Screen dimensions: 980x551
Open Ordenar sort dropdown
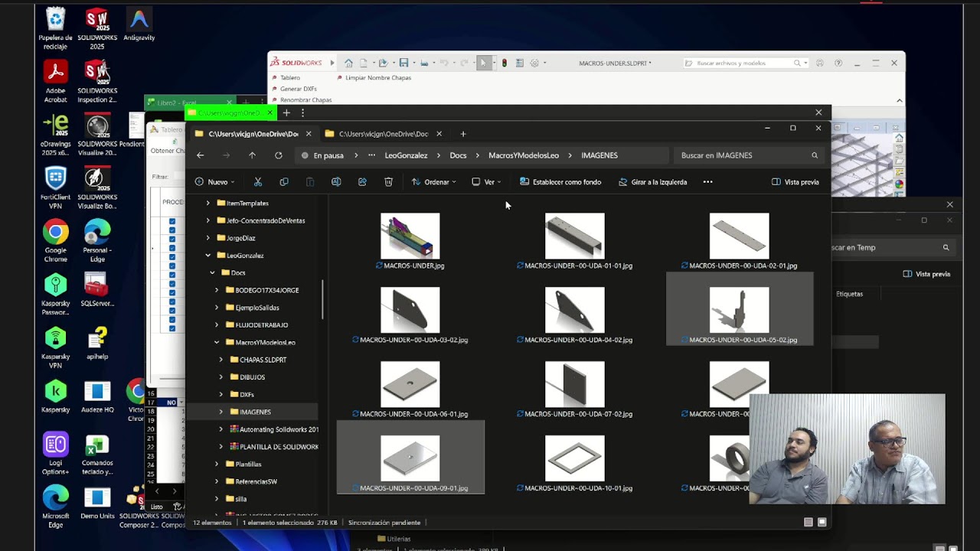(x=433, y=182)
